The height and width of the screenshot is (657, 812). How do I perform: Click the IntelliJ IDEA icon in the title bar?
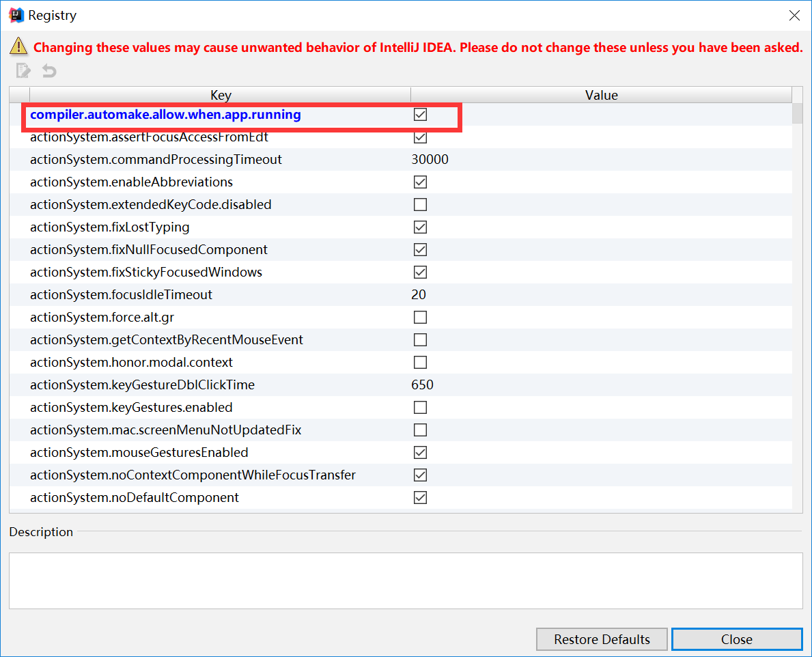coord(16,16)
